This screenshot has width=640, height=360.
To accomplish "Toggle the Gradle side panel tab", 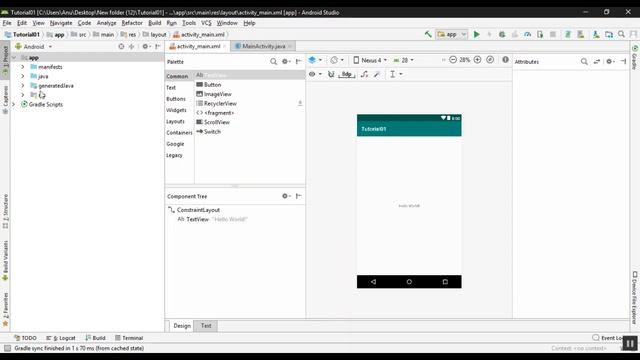I will coord(635,57).
